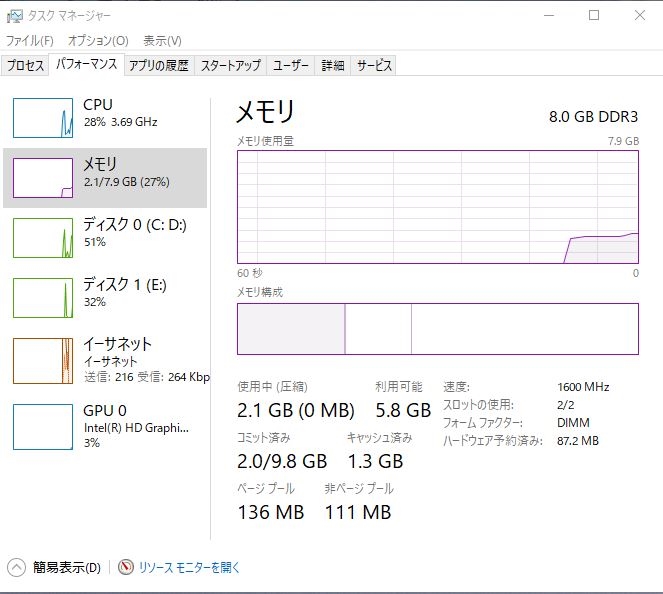Screen dimensions: 663x594
Task: Open the File (ファイル) menu
Action: tap(29, 41)
